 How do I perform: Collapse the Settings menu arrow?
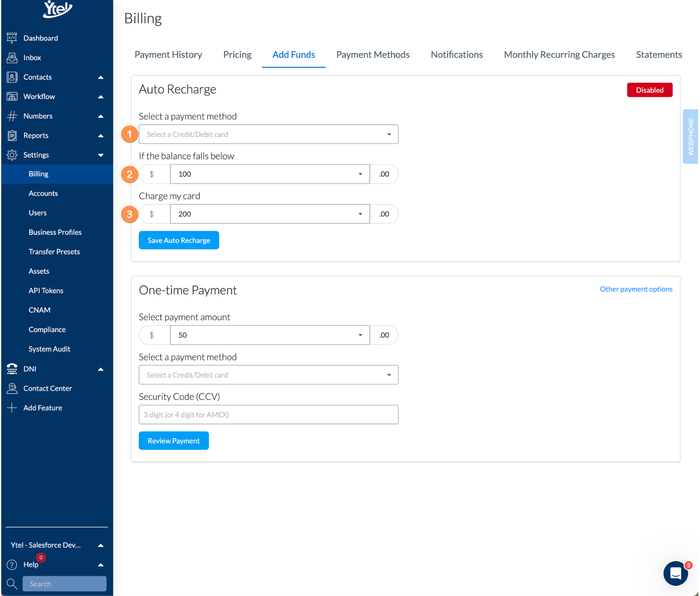tap(101, 155)
